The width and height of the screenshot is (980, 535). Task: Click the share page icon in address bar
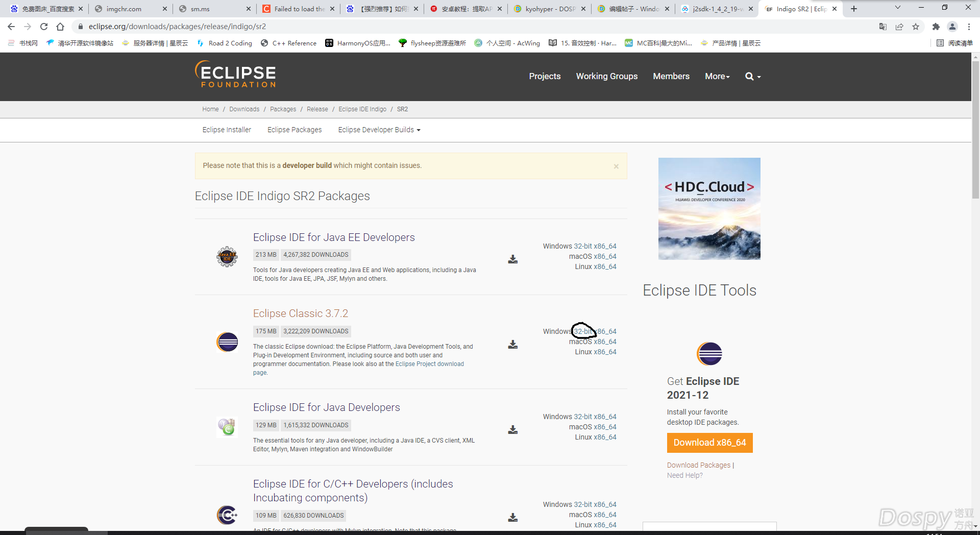coord(899,27)
